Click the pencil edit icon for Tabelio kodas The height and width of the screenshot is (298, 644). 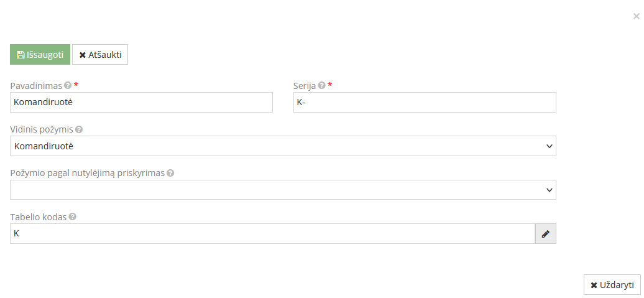point(545,234)
